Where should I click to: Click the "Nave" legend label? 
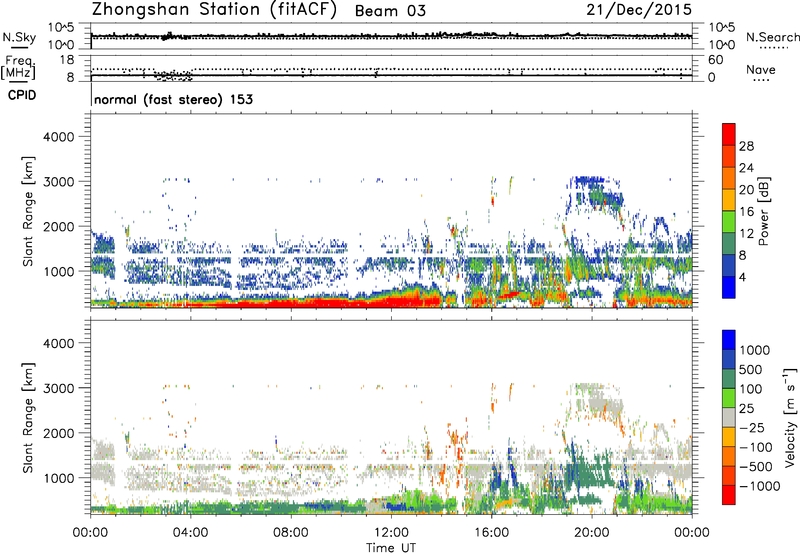(x=761, y=70)
